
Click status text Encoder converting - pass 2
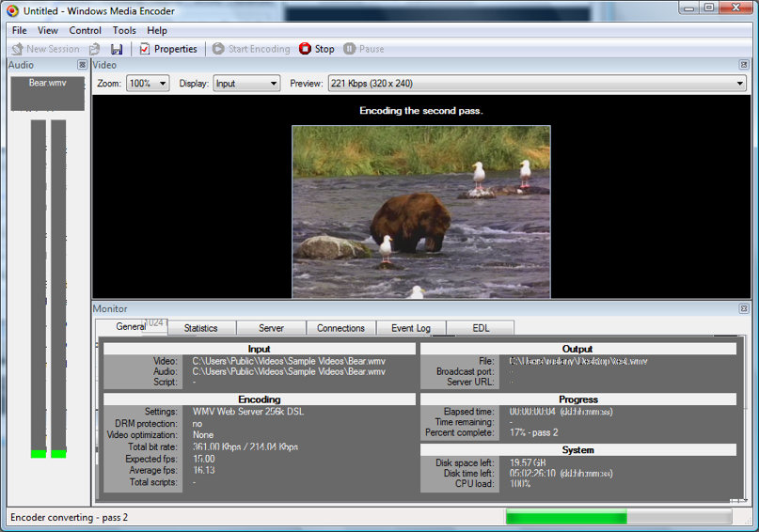tap(70, 518)
